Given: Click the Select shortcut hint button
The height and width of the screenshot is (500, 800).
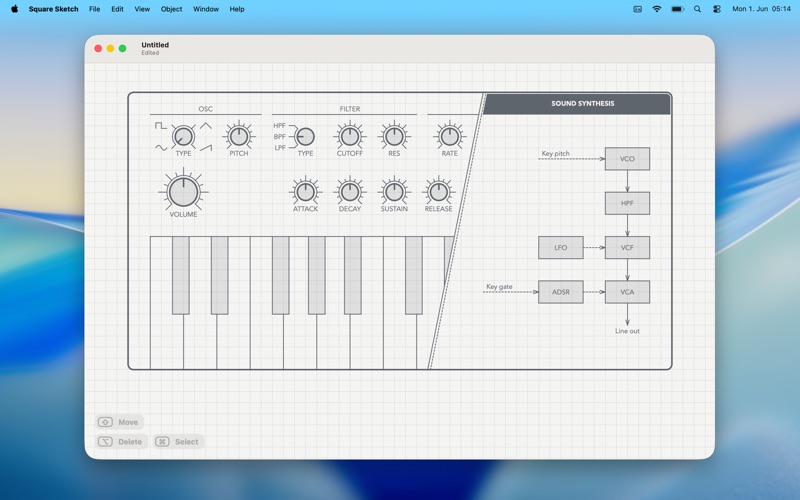Looking at the screenshot, I should [x=178, y=441].
